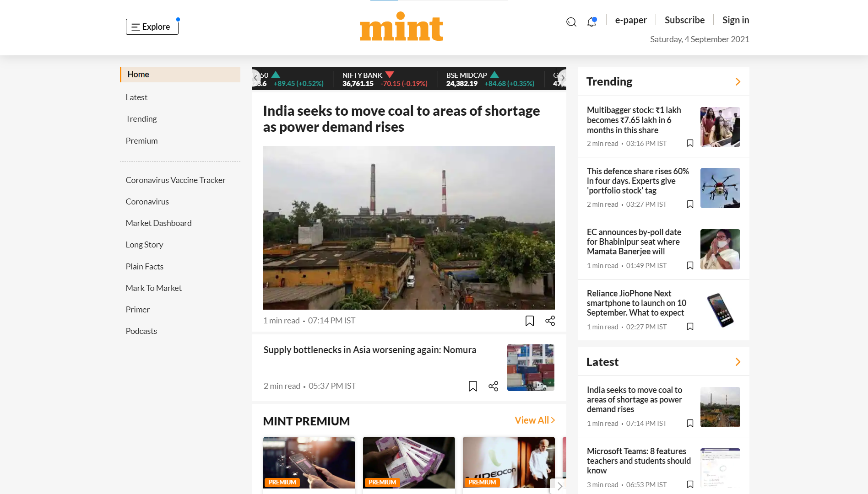
Task: Open India coal headline in Latest panel
Action: 635,399
